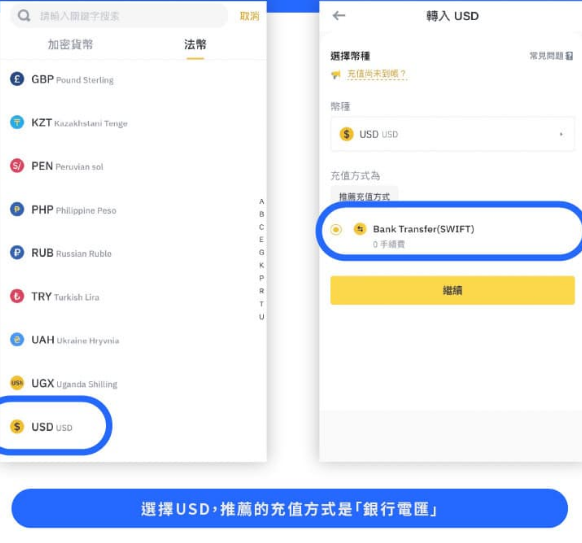Select the PHP peso coin icon
Viewport: 582px width, 543px height.
17,209
